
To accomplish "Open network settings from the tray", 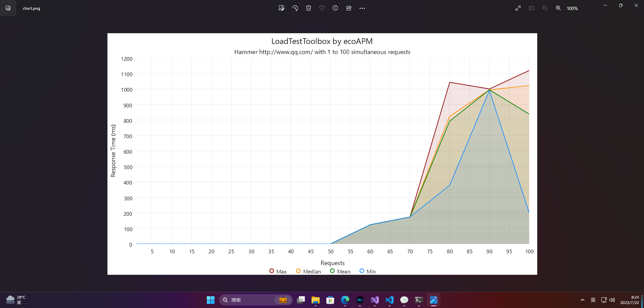I will click(x=604, y=300).
